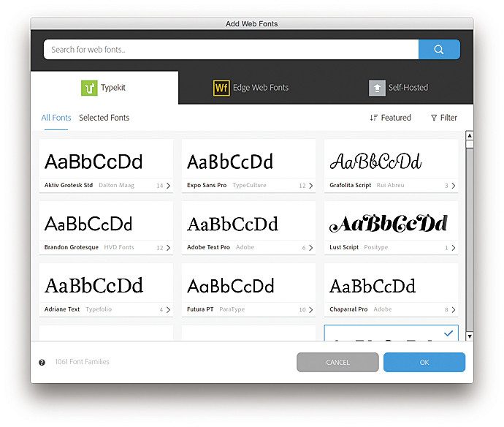
Task: Select the Futura PT font preview
Action: (x=248, y=283)
